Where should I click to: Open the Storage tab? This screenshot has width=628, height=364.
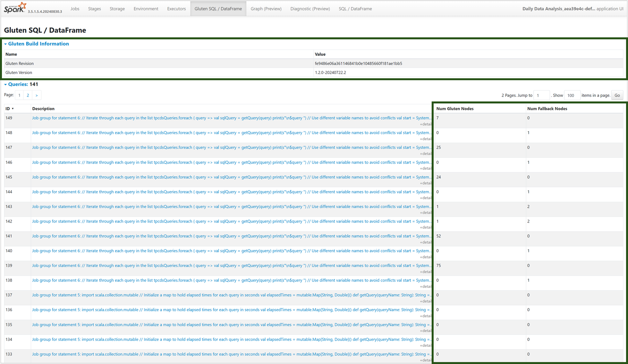(117, 9)
